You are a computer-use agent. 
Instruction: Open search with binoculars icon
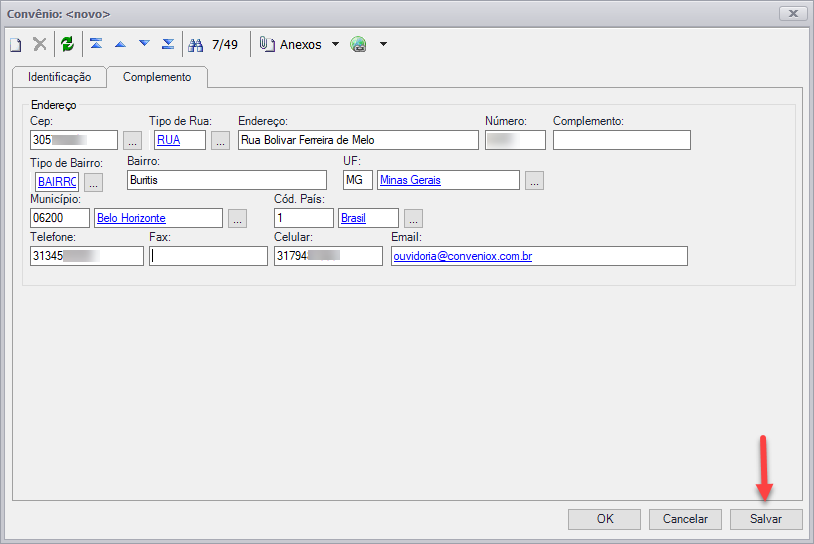[x=196, y=45]
